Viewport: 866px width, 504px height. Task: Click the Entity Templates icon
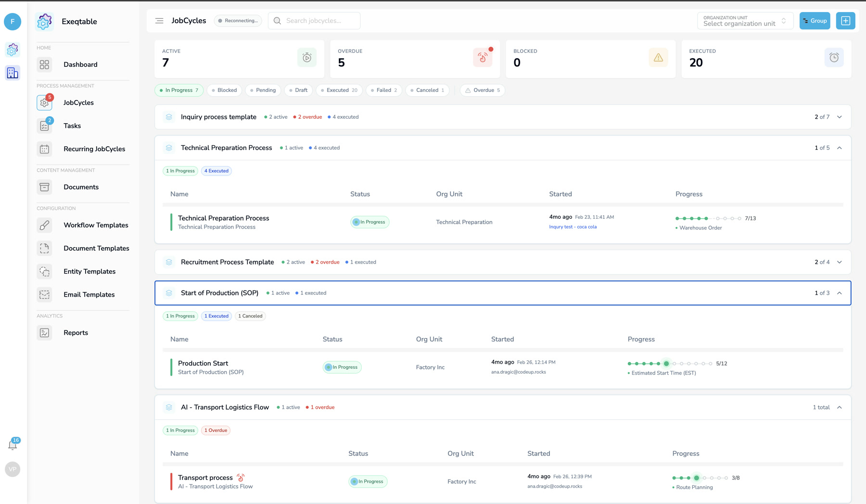[44, 271]
